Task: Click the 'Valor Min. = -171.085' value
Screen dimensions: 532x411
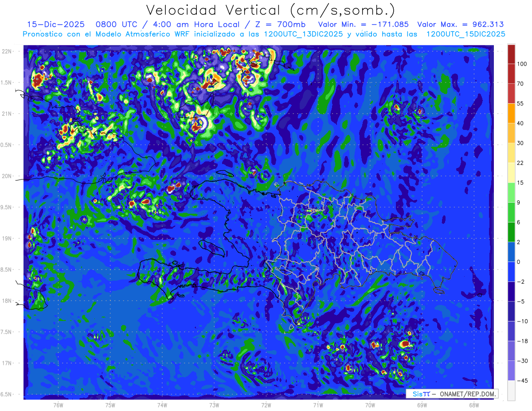Action: (x=364, y=24)
